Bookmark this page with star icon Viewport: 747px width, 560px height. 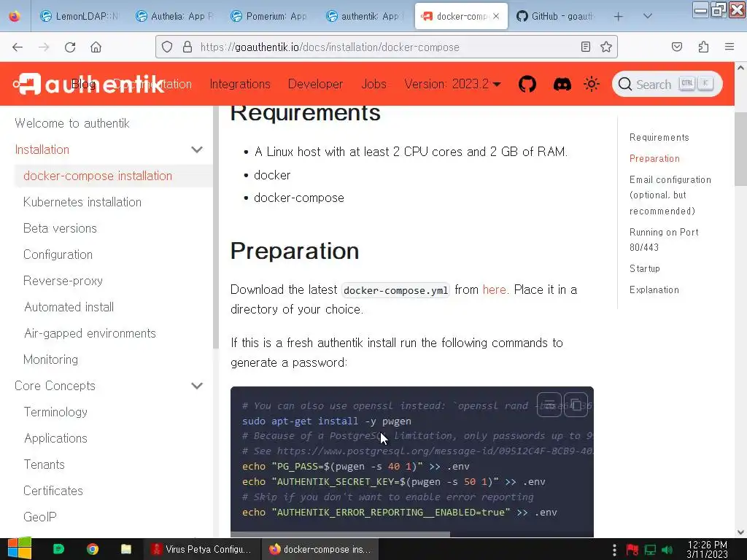[x=606, y=47]
